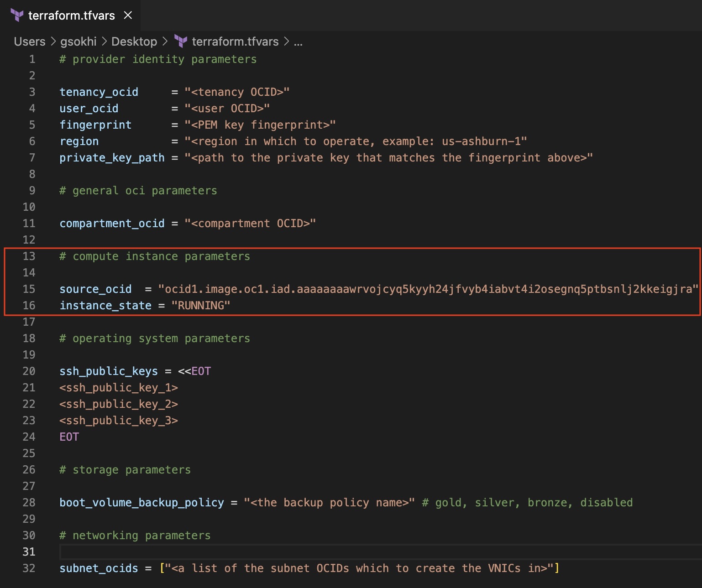Place cursor in the RUNNING value
The image size is (702, 588).
pyautogui.click(x=201, y=305)
